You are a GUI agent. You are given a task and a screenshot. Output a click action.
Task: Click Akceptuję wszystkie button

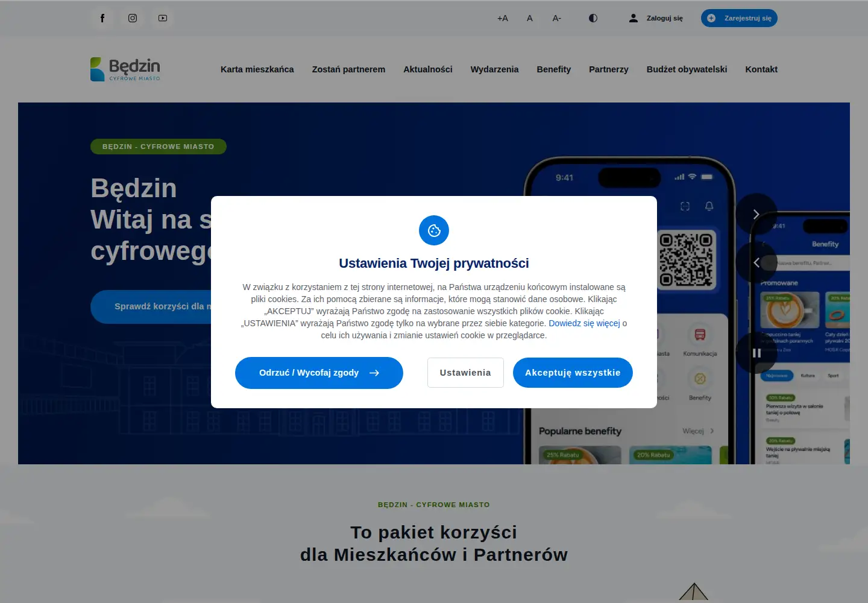tap(573, 373)
